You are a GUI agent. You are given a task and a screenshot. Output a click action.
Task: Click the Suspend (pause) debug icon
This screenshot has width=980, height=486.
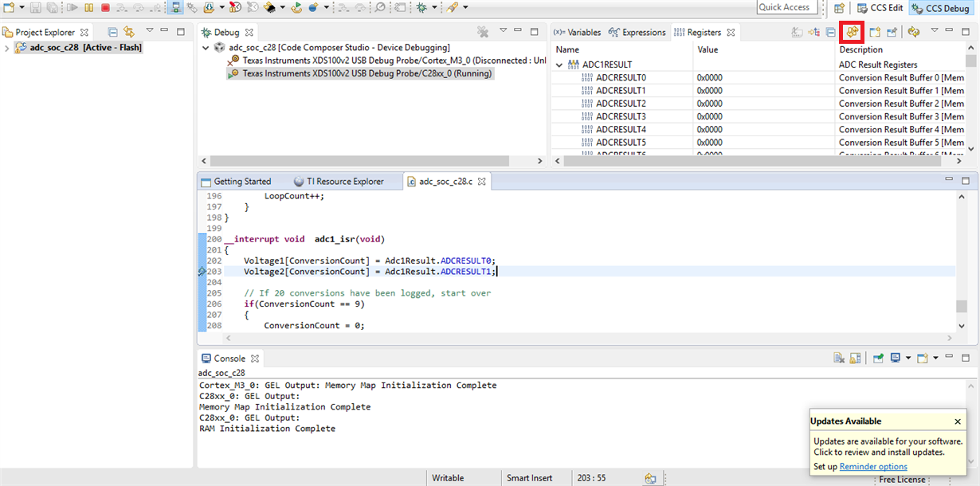pos(88,7)
